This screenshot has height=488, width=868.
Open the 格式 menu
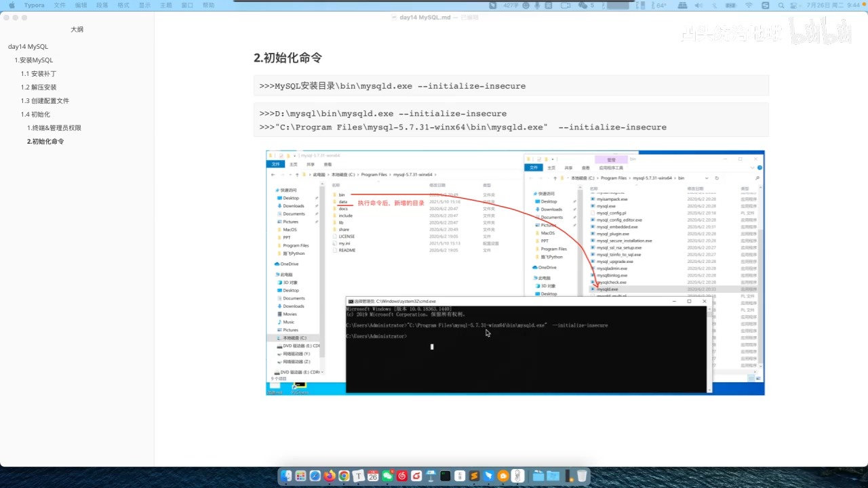pos(123,5)
